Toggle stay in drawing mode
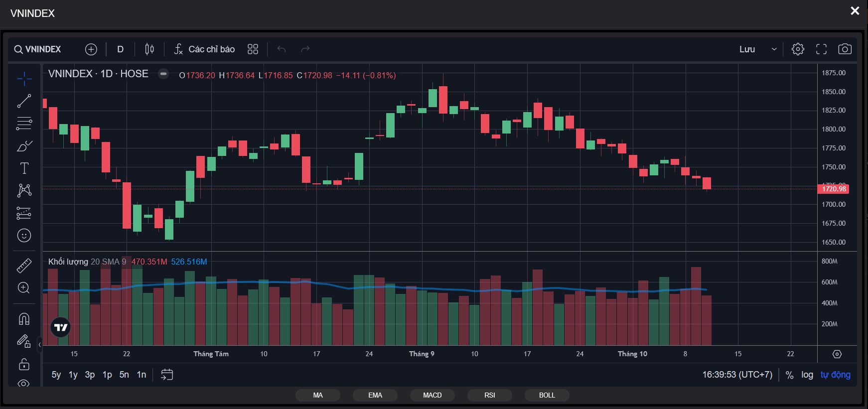Screen dimensions: 868x409 [24, 341]
